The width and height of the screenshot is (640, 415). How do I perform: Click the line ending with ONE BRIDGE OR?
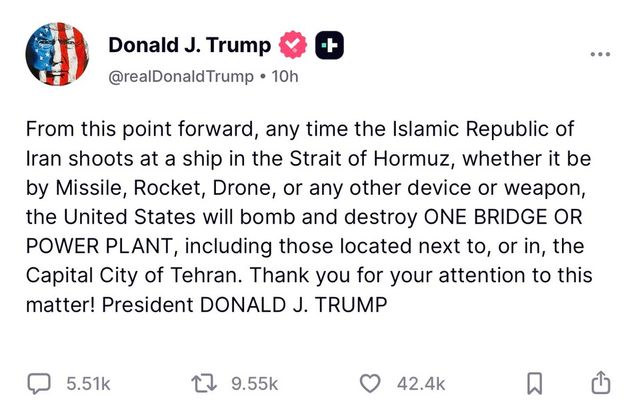(304, 217)
